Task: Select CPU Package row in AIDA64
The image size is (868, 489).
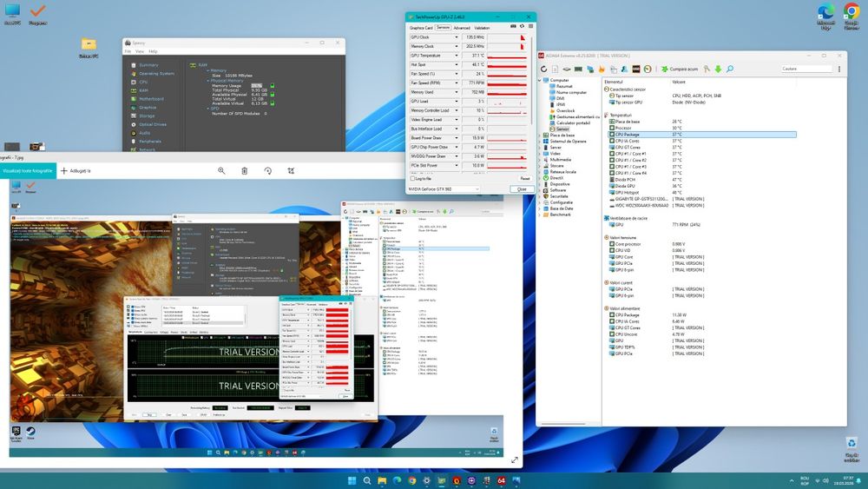Action: click(702, 135)
